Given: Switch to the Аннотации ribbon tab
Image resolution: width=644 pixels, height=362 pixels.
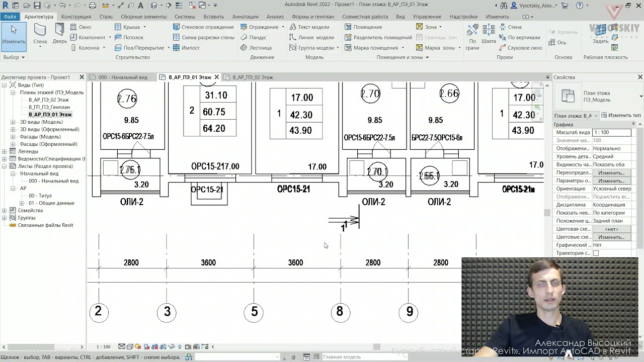Looking at the screenshot, I should (245, 17).
